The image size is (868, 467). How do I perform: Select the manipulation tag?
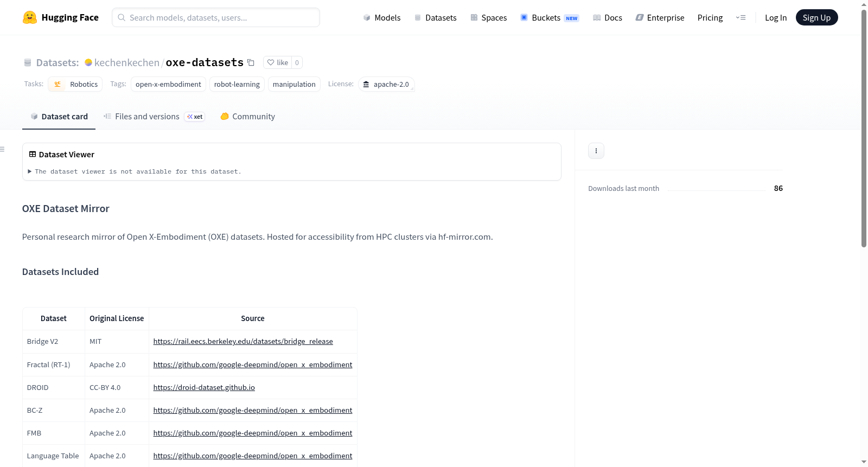pos(294,84)
